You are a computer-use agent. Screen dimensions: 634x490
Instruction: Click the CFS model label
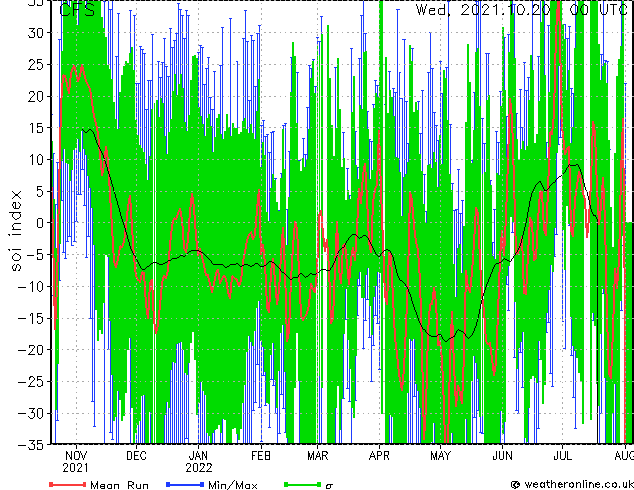(77, 10)
